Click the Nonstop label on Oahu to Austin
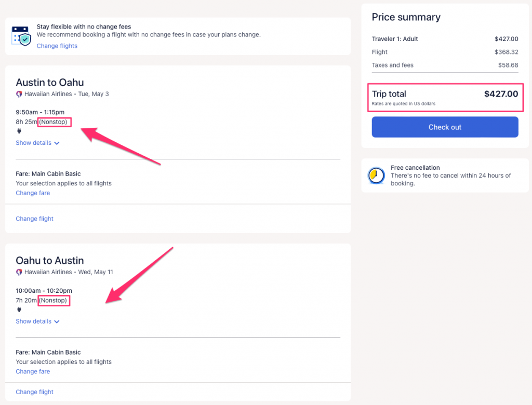532x405 pixels. (54, 301)
